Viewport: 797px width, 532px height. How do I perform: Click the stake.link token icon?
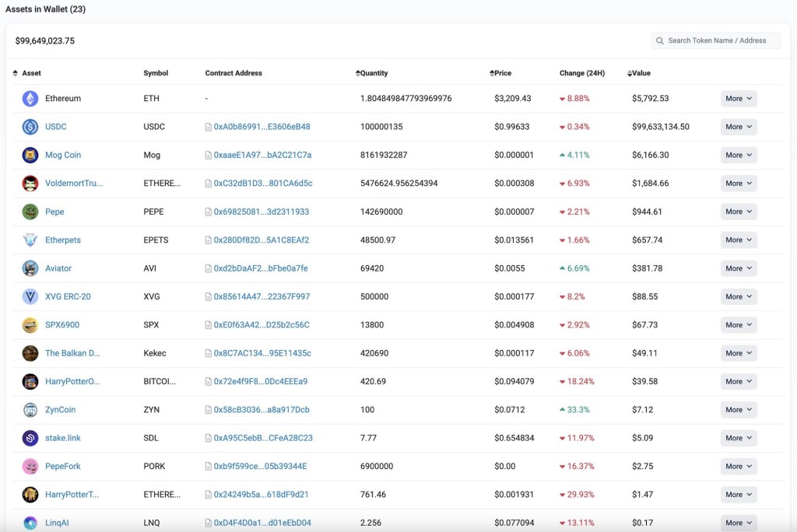coord(30,438)
